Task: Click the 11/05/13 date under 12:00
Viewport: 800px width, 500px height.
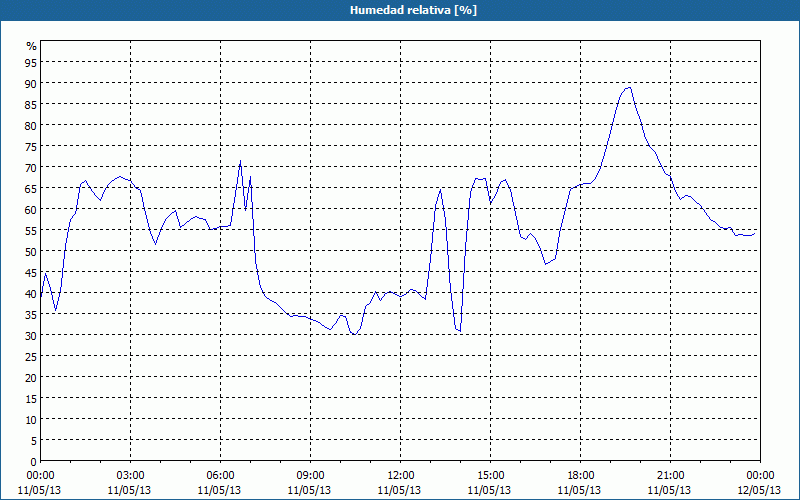Action: point(399,490)
